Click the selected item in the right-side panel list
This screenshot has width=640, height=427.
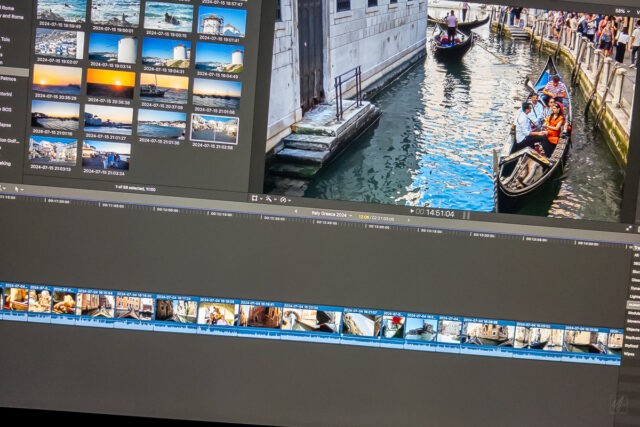[634, 305]
